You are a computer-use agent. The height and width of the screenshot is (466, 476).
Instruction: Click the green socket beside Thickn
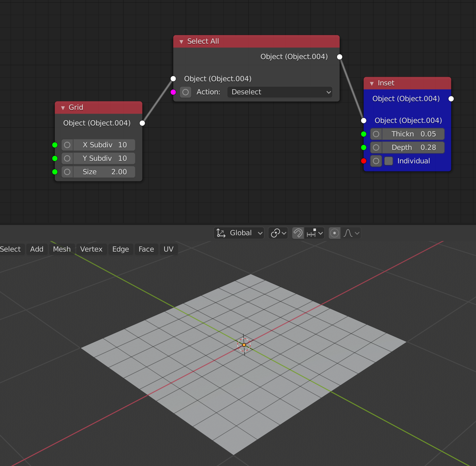(x=364, y=134)
